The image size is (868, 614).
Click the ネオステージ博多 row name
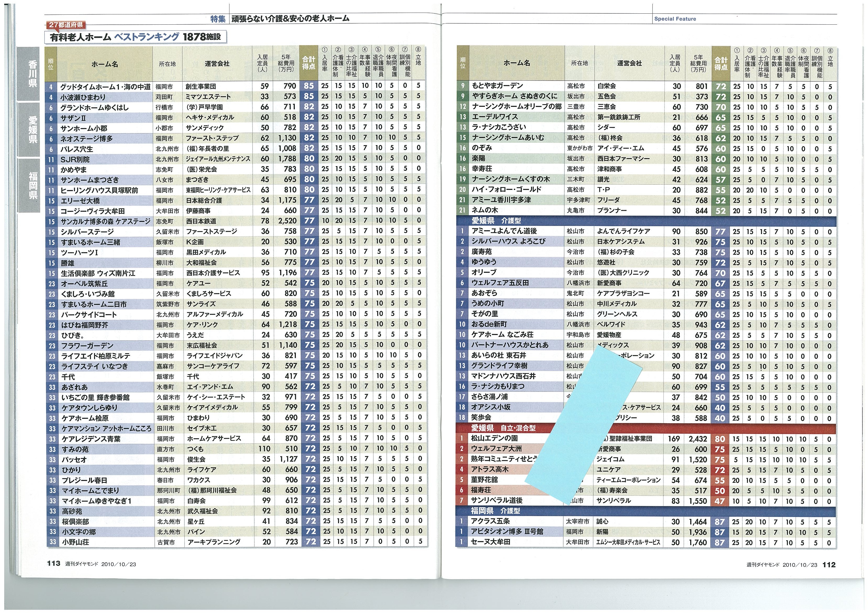[87, 139]
